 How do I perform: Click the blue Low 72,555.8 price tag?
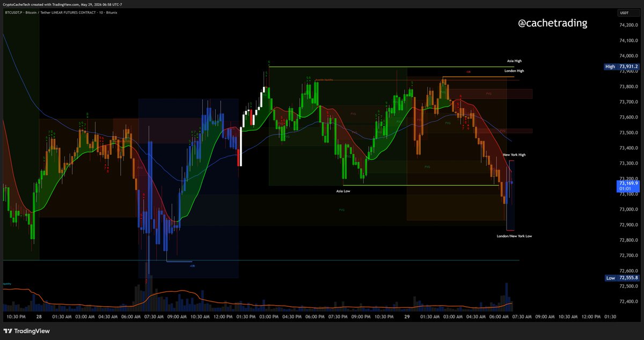(x=622, y=278)
